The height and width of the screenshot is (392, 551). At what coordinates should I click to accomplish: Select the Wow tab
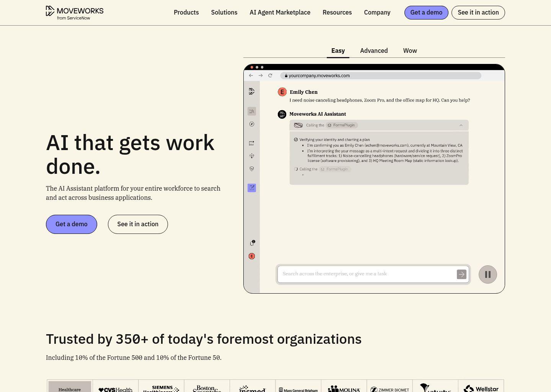click(x=410, y=51)
